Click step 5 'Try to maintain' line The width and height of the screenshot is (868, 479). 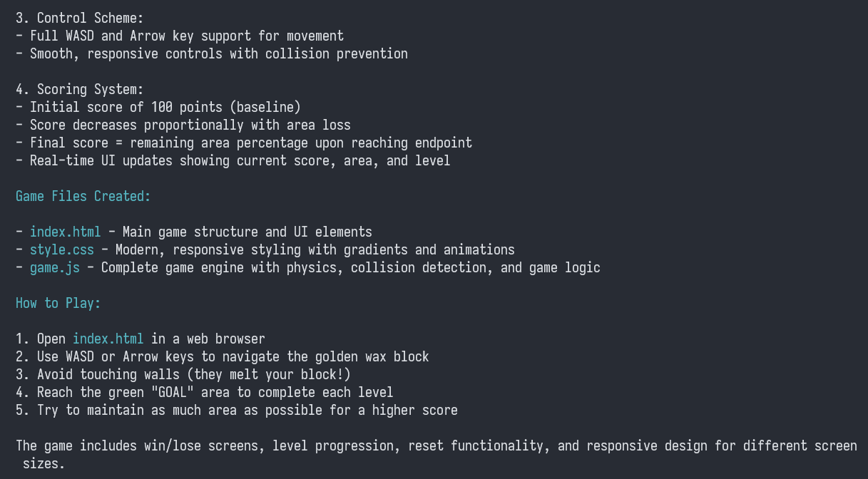tap(237, 410)
